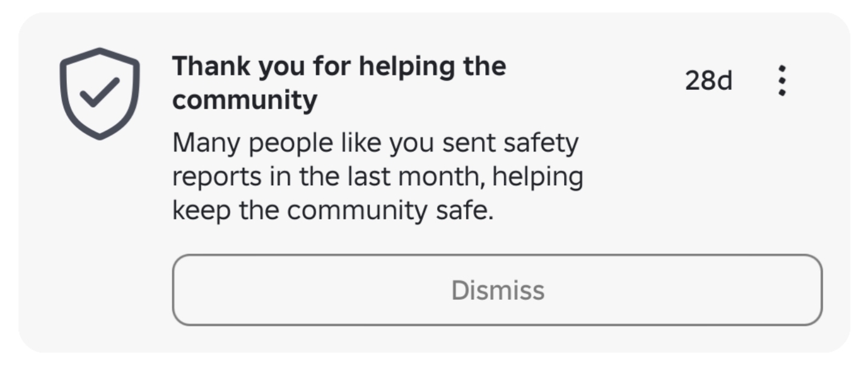
Task: Click the 'reports in the last month' text line
Action: point(377,177)
